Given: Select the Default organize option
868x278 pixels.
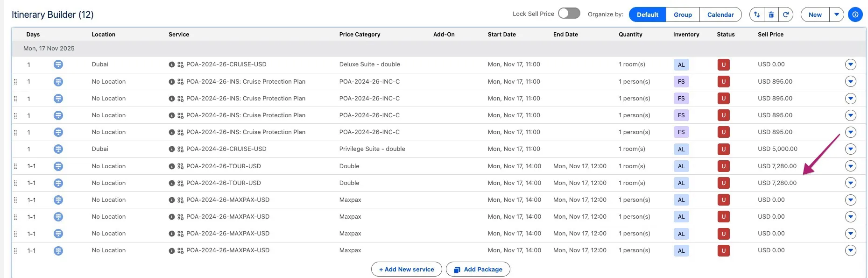Looking at the screenshot, I should pos(647,14).
